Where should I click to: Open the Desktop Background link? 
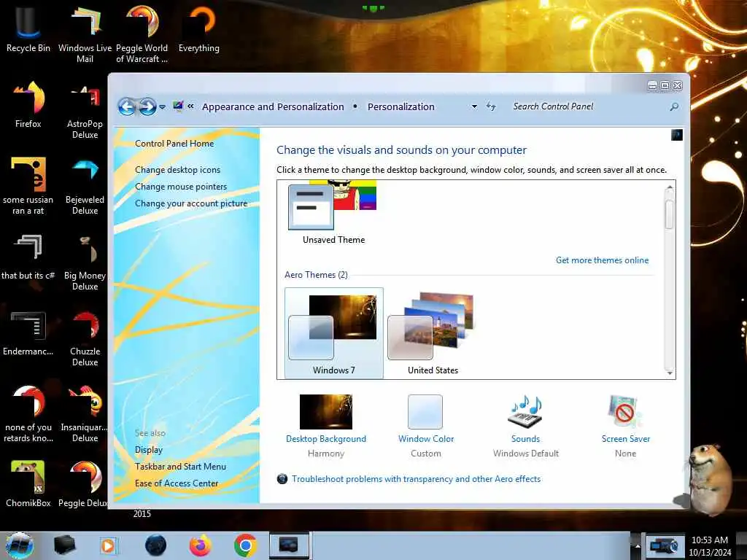(x=326, y=438)
